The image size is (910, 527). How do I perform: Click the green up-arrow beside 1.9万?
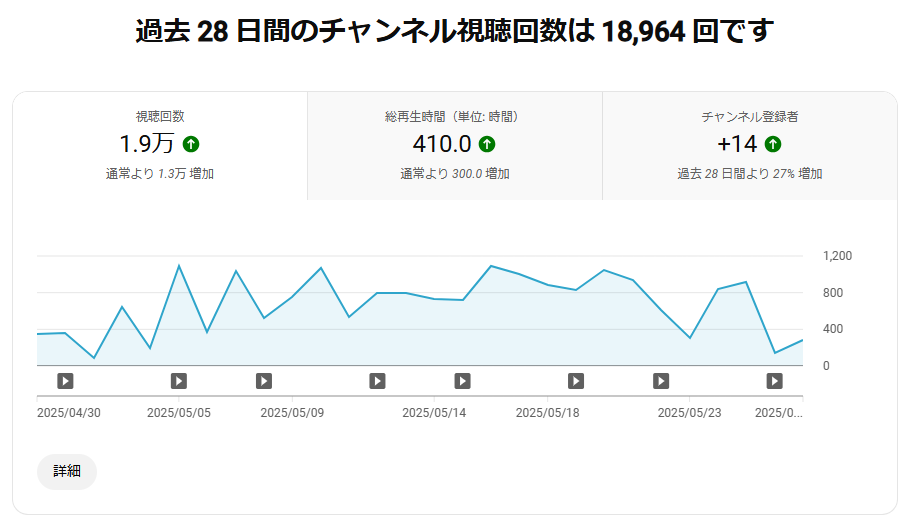pos(191,144)
